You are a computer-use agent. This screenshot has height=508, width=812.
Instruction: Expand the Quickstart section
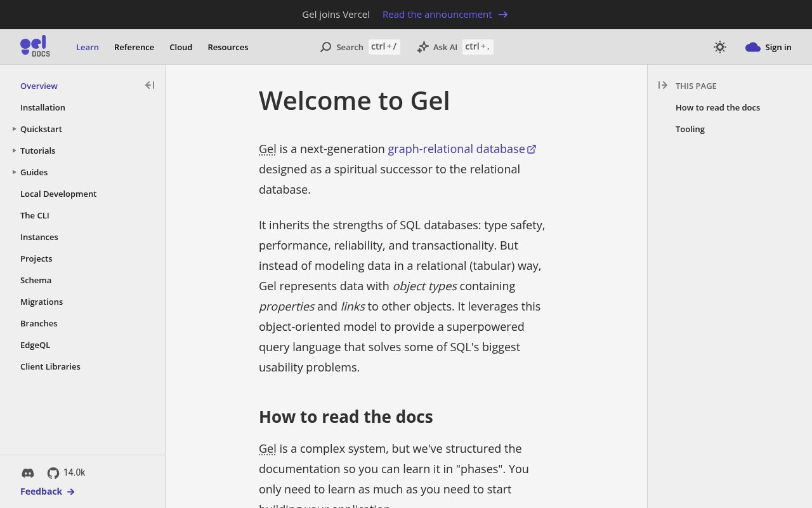tap(14, 129)
